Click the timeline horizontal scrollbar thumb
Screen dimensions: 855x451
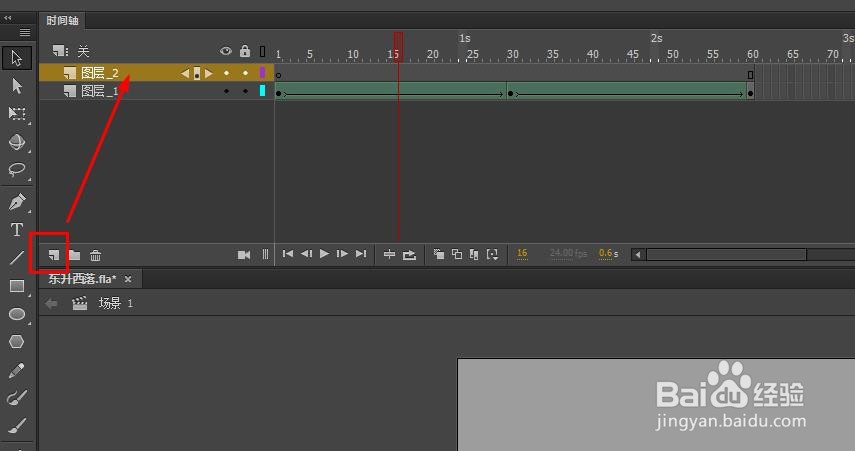tap(726, 255)
